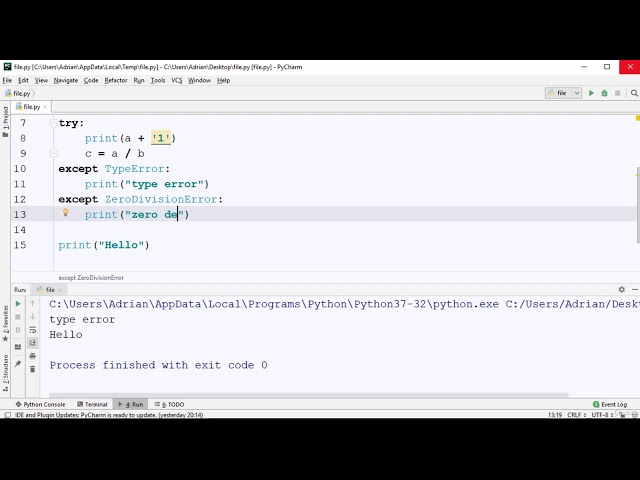640x480 pixels.
Task: Start debugging with the green bug icon
Action: [x=604, y=93]
